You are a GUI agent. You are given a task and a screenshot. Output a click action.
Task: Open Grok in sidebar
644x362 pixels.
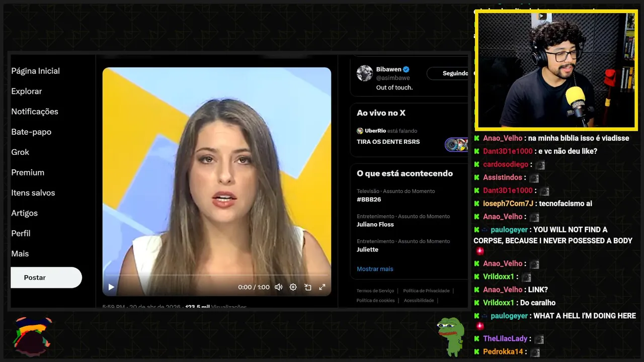click(20, 152)
